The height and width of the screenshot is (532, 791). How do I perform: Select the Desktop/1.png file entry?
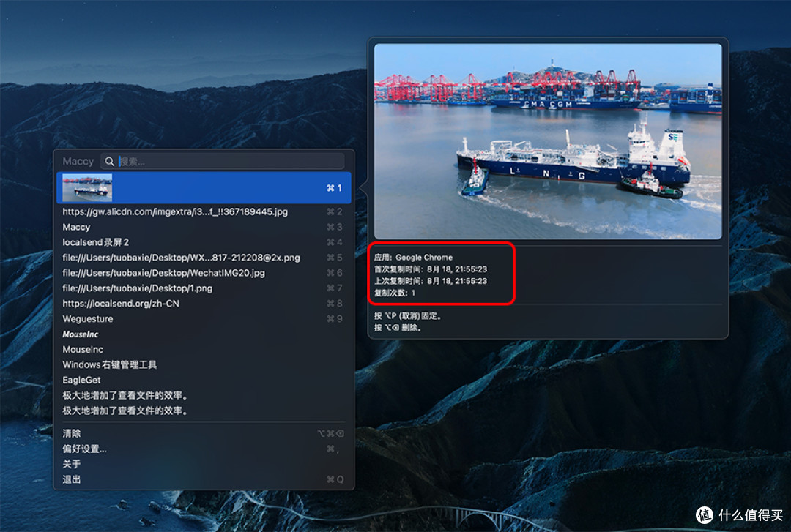[x=204, y=288]
